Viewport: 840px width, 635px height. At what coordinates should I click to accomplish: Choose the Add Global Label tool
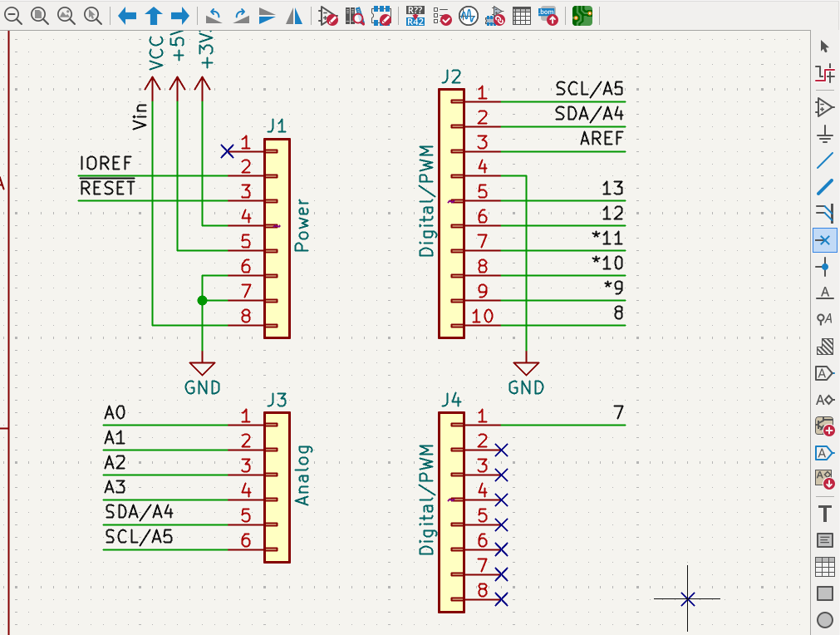click(824, 373)
